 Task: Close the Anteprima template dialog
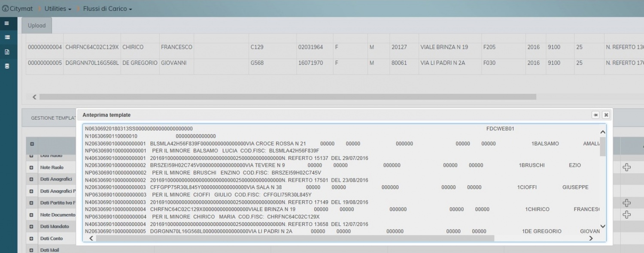pyautogui.click(x=606, y=115)
